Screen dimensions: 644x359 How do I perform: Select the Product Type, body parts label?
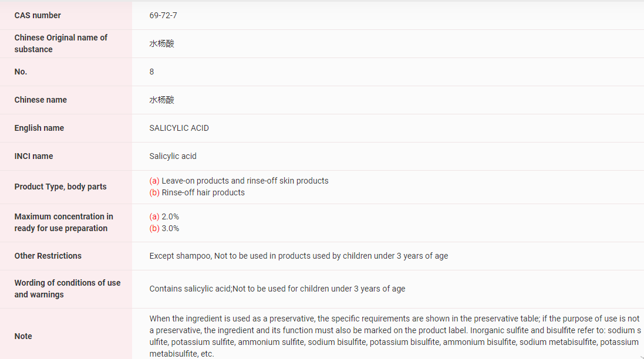click(x=60, y=187)
